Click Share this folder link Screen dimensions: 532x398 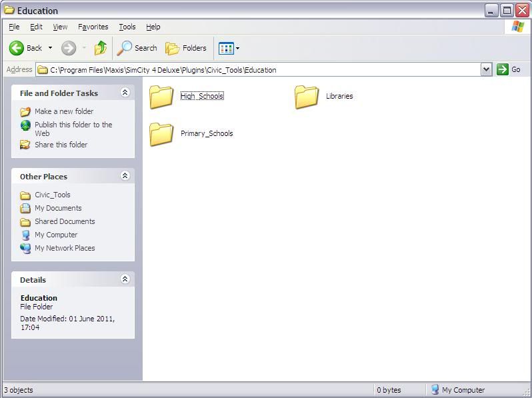(x=61, y=145)
